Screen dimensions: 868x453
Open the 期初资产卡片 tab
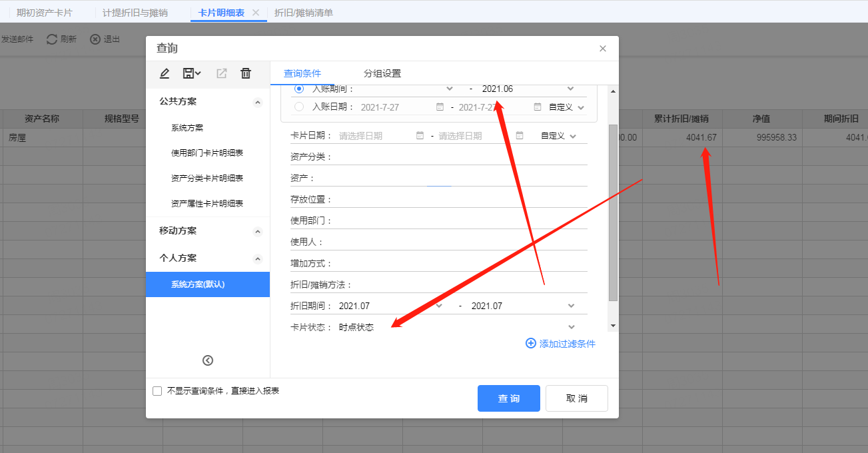point(45,13)
